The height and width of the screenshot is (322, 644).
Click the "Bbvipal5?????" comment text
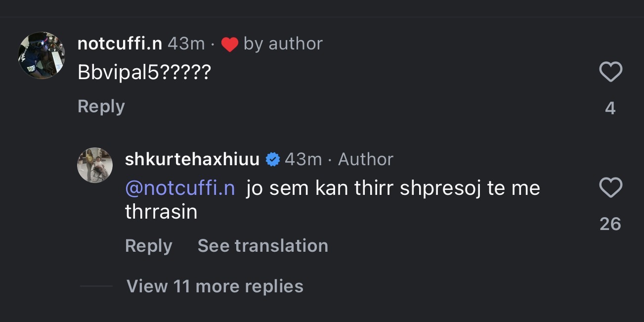click(144, 73)
